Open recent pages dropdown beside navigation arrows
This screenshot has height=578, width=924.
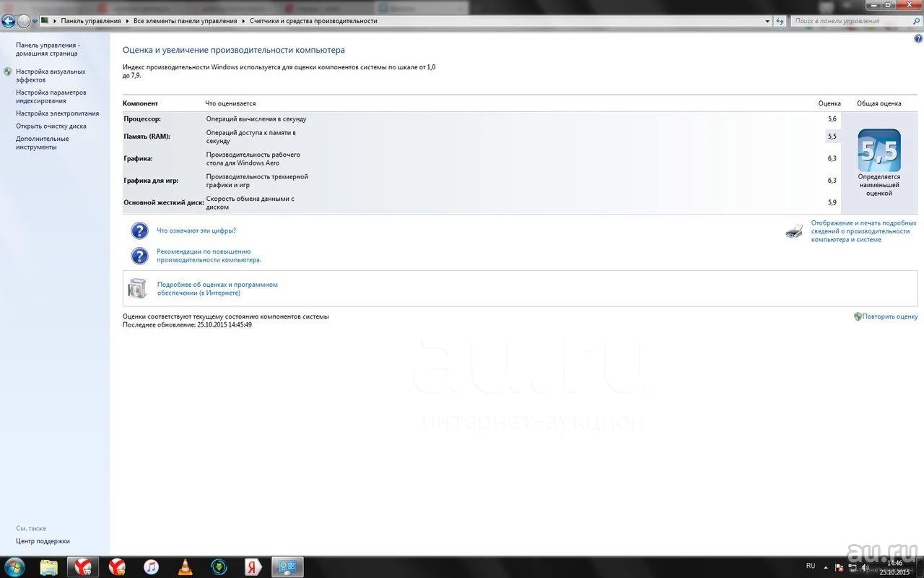point(35,21)
